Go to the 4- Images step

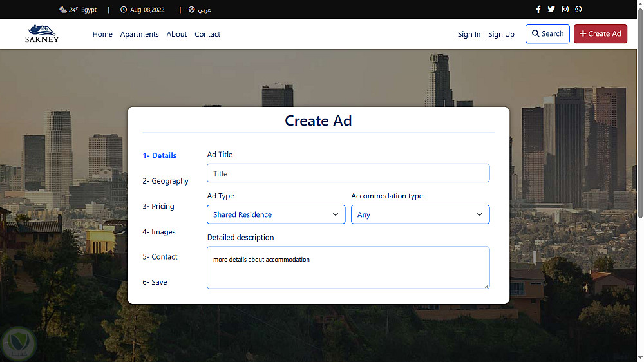click(x=159, y=232)
